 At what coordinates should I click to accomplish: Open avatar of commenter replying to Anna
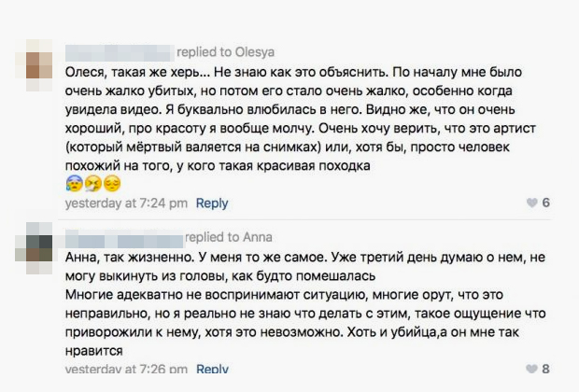34,248
